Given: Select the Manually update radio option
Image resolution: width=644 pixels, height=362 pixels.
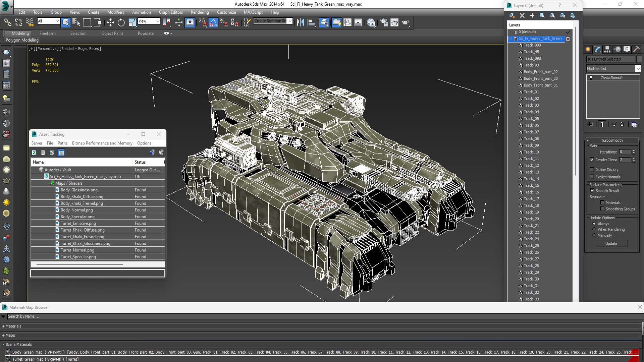Looking at the screenshot, I should point(594,235).
